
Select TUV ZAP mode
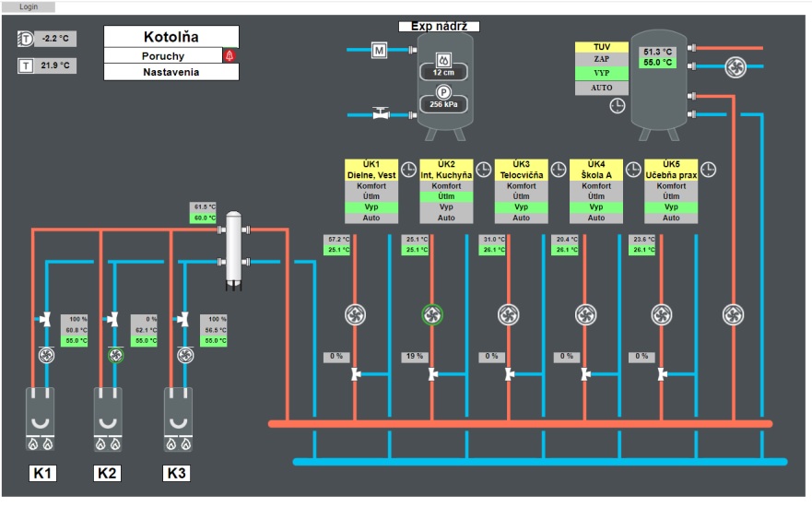tap(602, 59)
